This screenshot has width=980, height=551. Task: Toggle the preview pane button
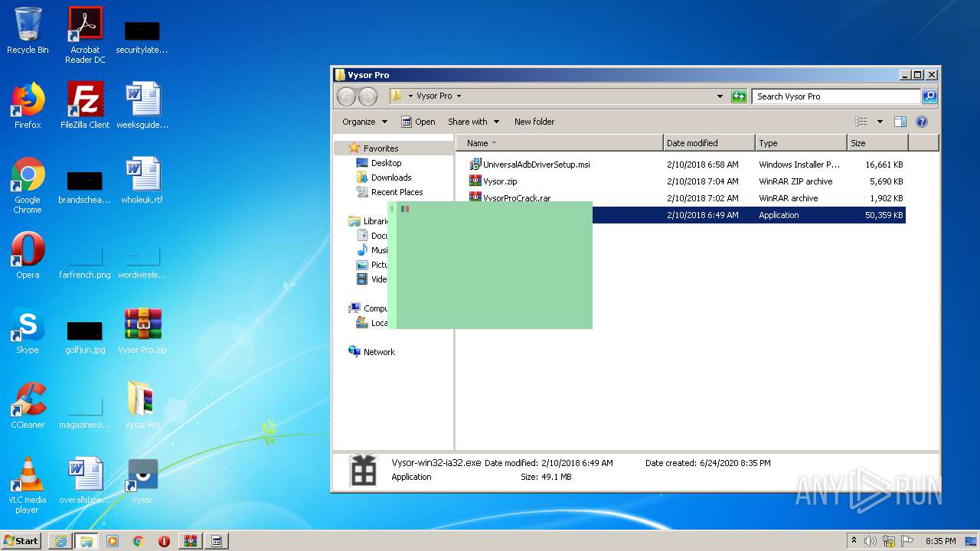pyautogui.click(x=900, y=122)
